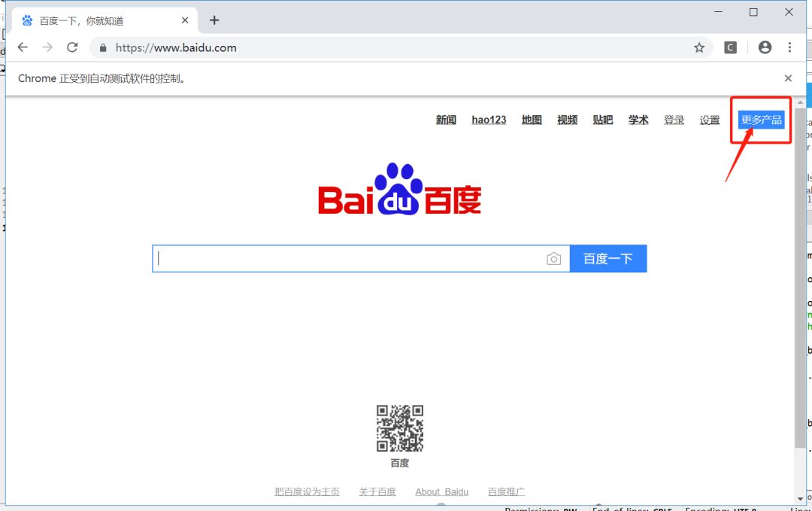This screenshot has width=812, height=511.
Task: Open the 百度推广 footer link
Action: (x=507, y=492)
